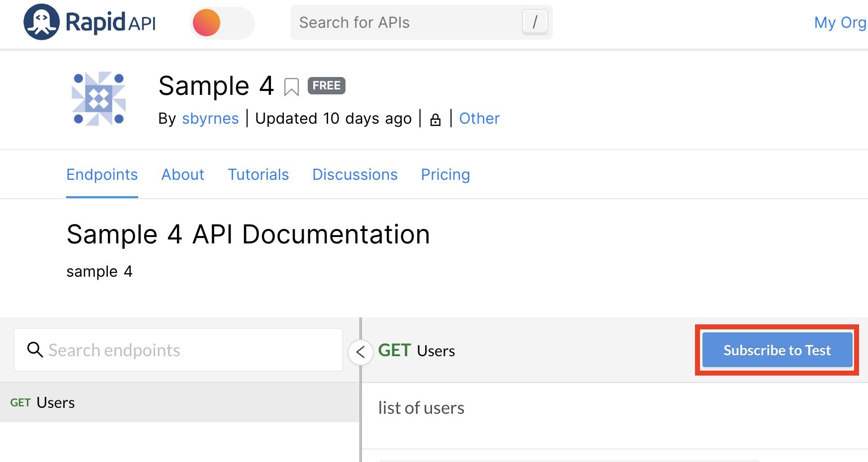Go to the Discussions tab
Viewport: 868px width, 462px height.
(x=355, y=175)
